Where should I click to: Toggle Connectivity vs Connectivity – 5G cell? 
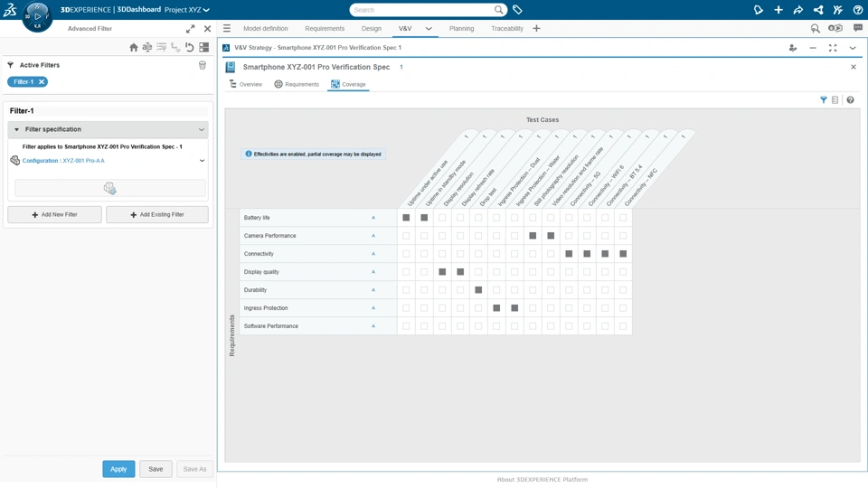(569, 254)
